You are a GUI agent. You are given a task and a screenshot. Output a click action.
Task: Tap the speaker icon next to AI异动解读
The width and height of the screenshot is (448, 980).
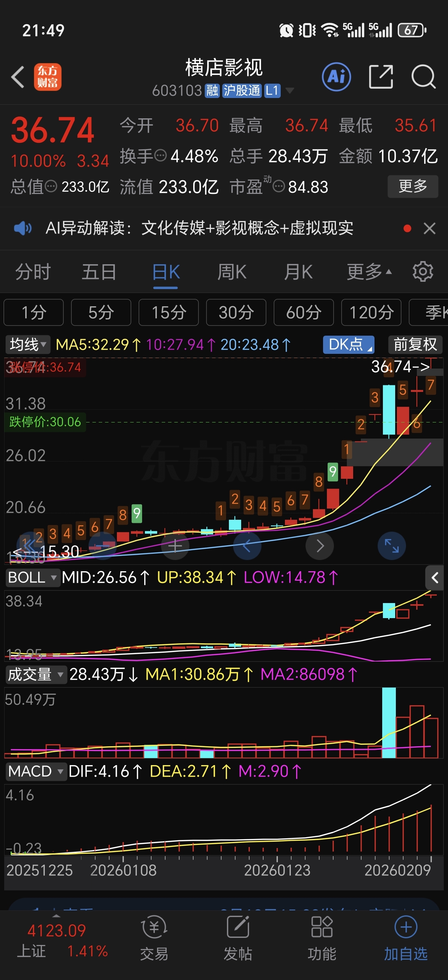point(23,228)
